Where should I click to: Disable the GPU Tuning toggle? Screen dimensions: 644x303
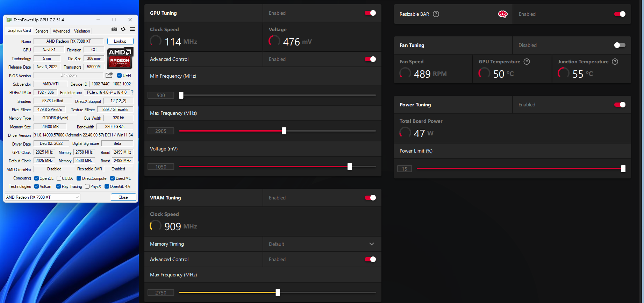pos(370,13)
